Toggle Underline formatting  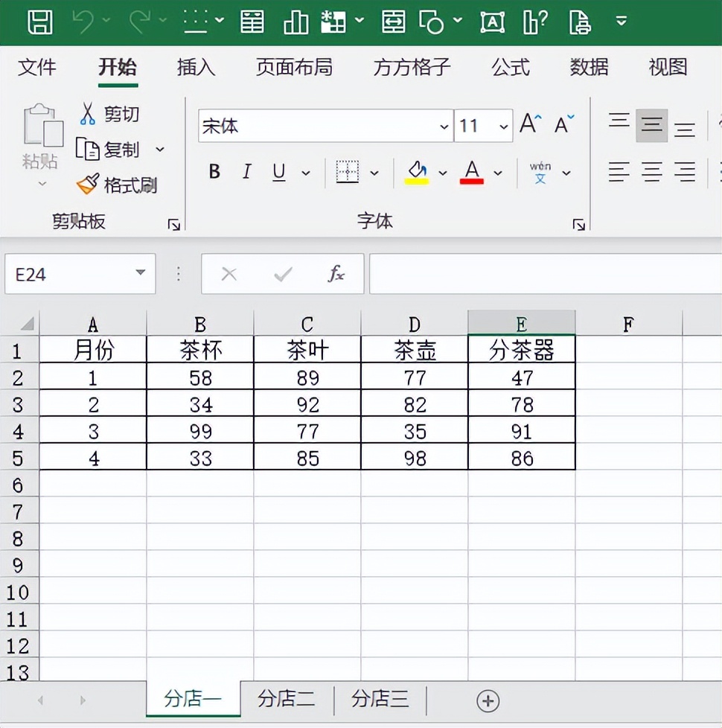click(279, 173)
